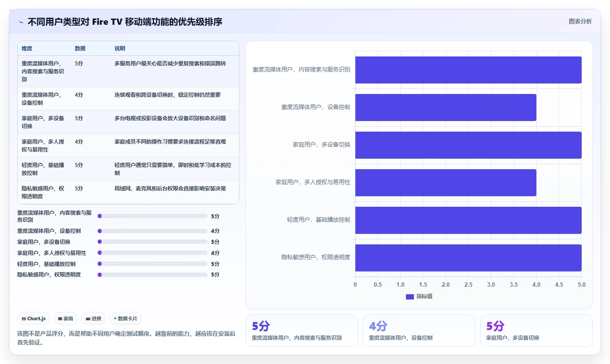Click the 图表分析 label in the header
This screenshot has width=610, height=364.
pos(580,22)
